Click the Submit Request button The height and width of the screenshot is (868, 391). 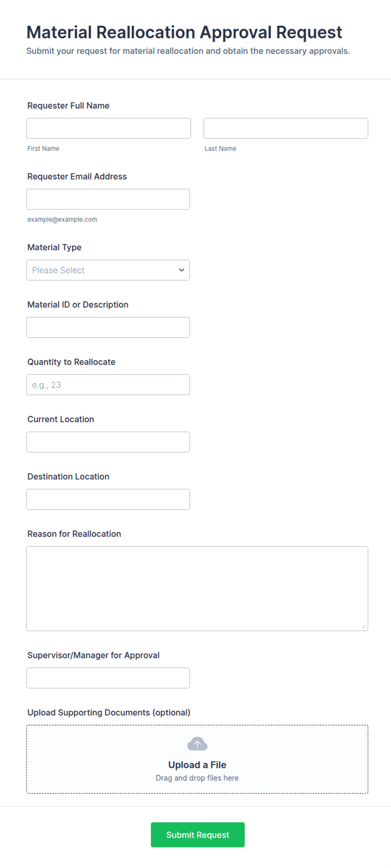[198, 835]
